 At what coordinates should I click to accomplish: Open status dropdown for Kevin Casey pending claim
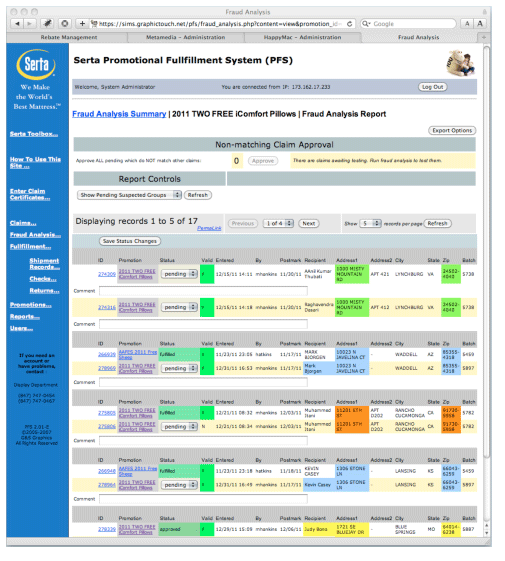pos(179,485)
